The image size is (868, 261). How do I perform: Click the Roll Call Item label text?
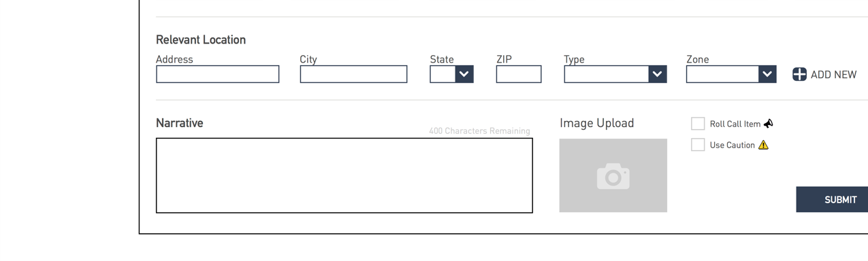(x=735, y=124)
